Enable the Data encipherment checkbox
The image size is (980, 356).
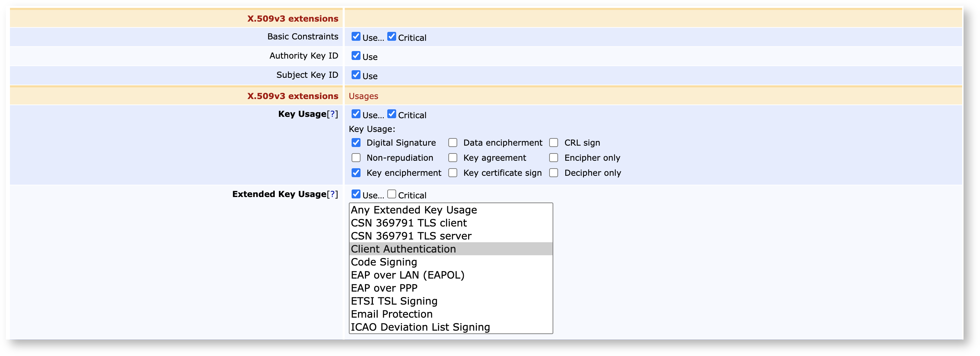pos(452,143)
